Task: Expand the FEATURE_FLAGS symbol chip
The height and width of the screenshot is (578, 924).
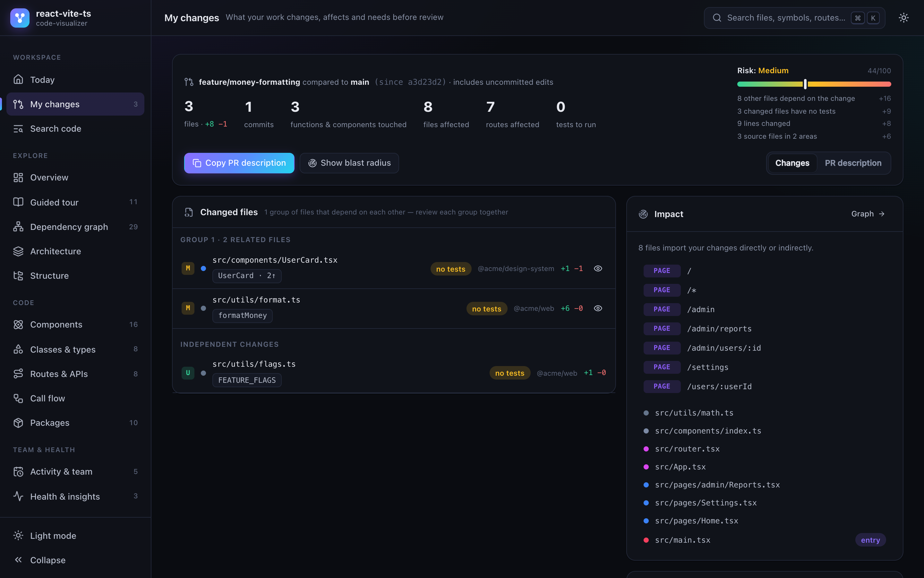Action: pyautogui.click(x=247, y=381)
